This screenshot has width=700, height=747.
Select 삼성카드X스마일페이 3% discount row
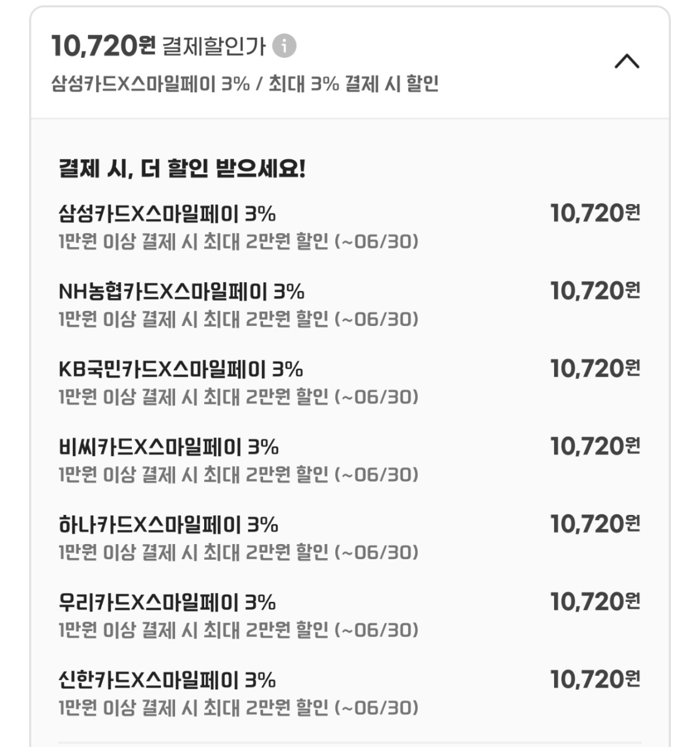coord(167,214)
